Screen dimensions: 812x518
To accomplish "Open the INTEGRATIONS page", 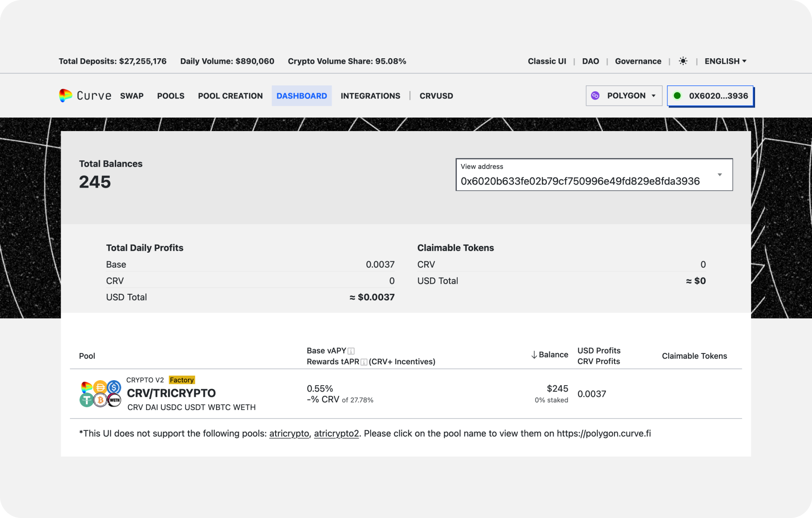I will coord(371,96).
